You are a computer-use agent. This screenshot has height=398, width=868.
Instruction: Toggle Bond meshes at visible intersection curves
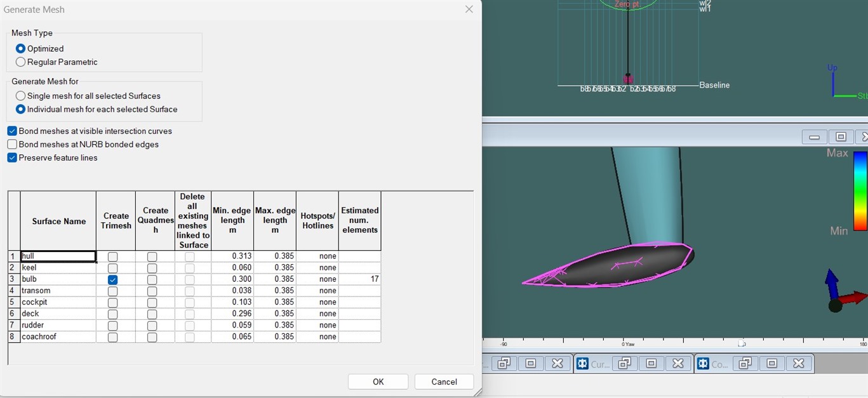[x=12, y=131]
